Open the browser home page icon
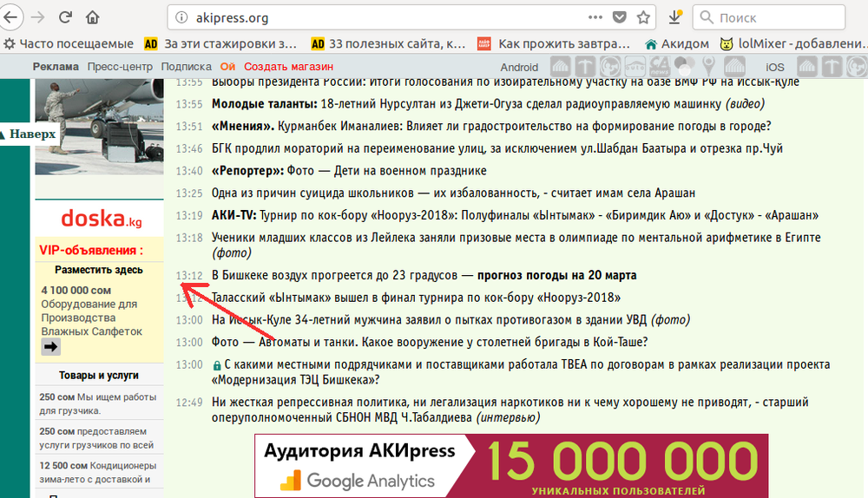 pyautogui.click(x=93, y=17)
